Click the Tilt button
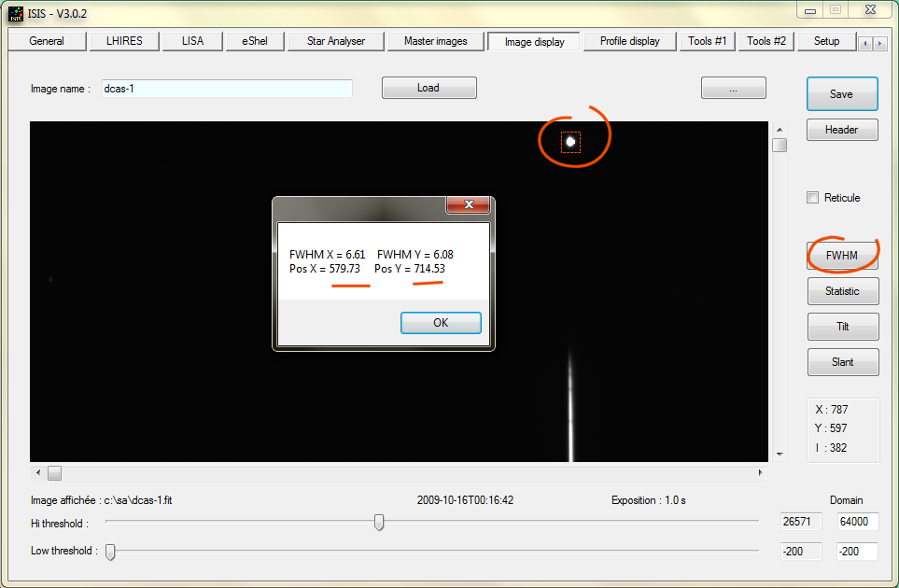The image size is (899, 588). point(842,327)
